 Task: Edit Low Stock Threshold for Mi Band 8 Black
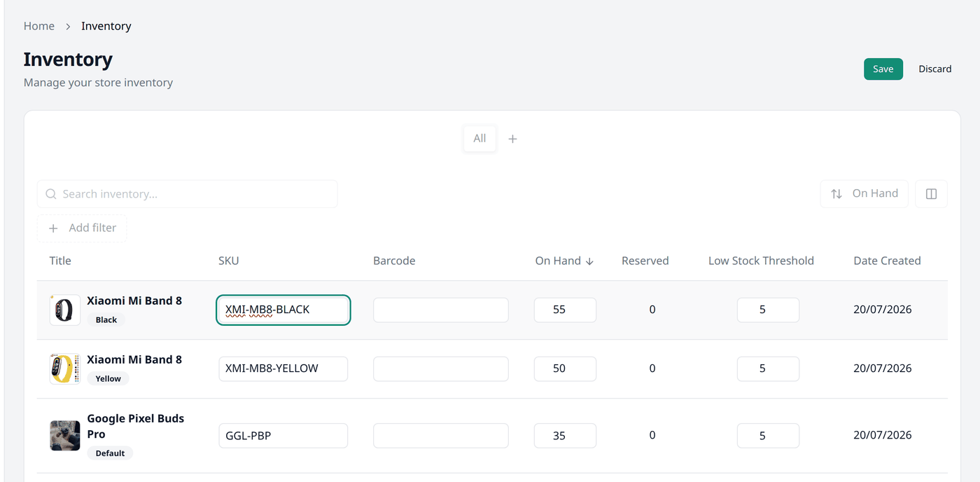point(768,310)
